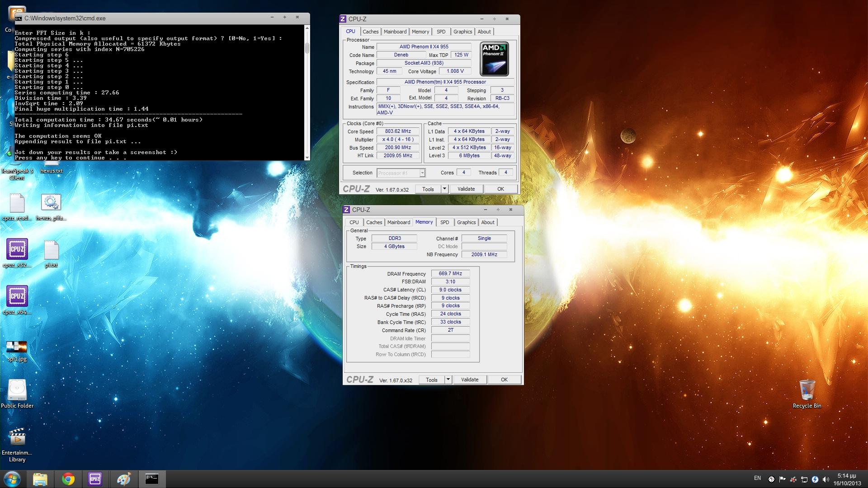Open the Tools dropdown arrow in lower CPU-Z
The width and height of the screenshot is (868, 488).
(x=448, y=380)
